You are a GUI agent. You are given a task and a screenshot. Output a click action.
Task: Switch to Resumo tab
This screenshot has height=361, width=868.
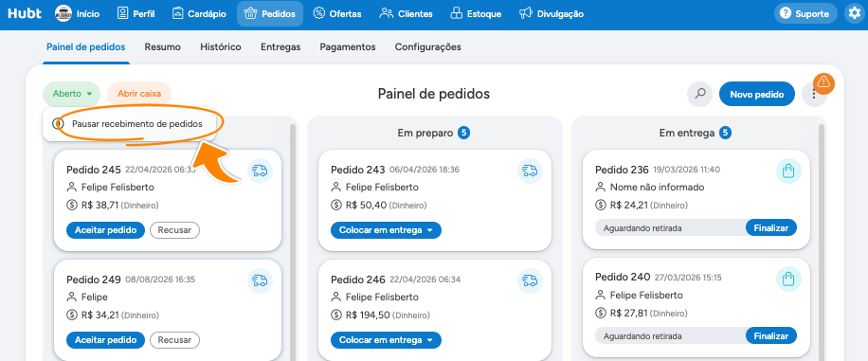pos(163,47)
